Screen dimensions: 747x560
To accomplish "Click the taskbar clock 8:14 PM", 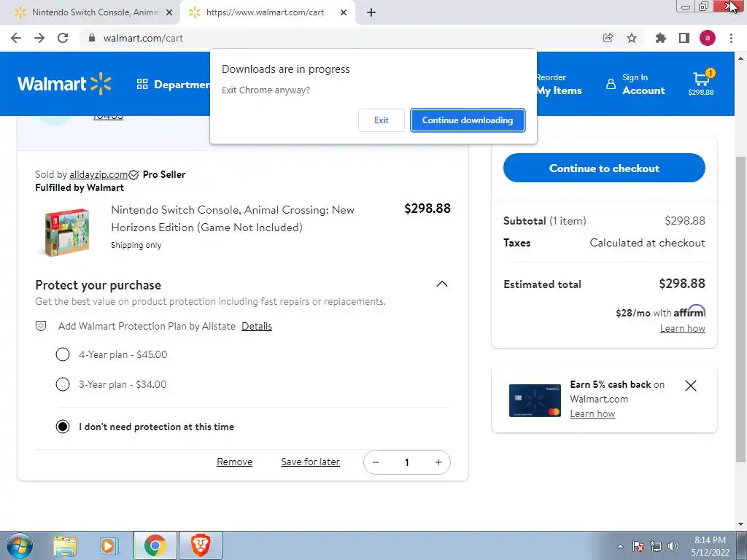I will pos(710,546).
